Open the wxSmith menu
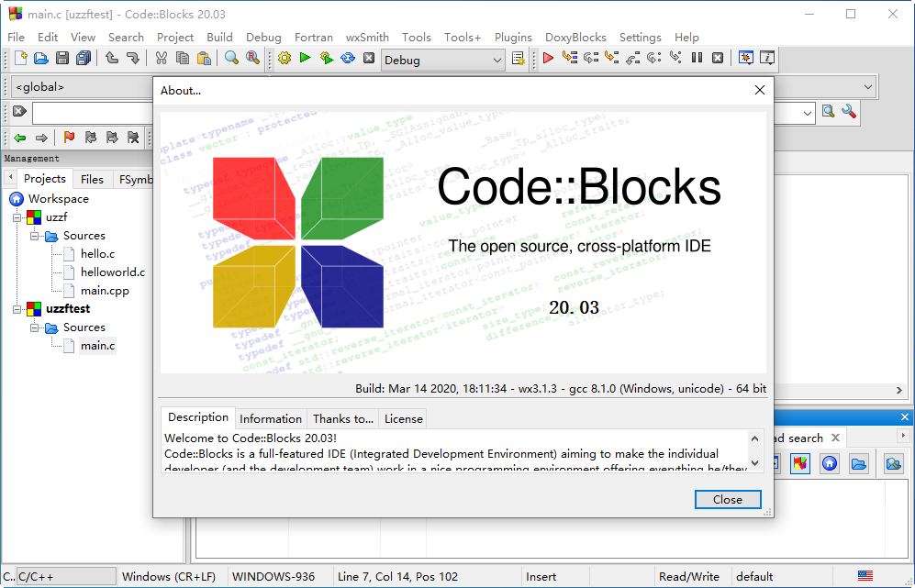 (x=367, y=38)
